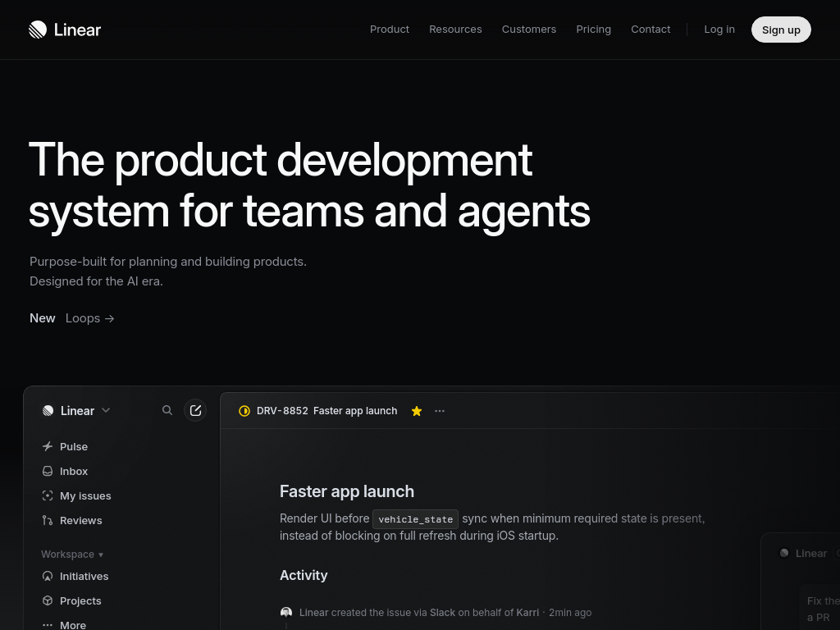Click the My issues target icon
The image size is (840, 630).
pyautogui.click(x=48, y=495)
